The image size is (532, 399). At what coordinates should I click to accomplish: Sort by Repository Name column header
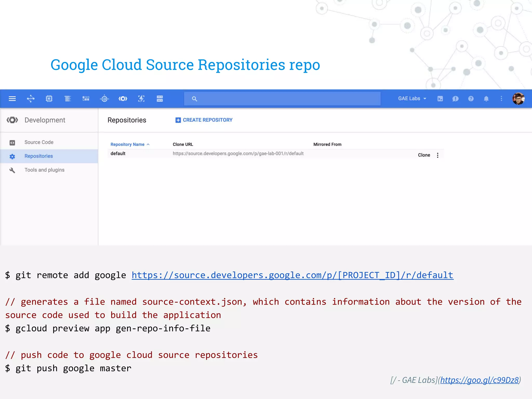click(130, 144)
